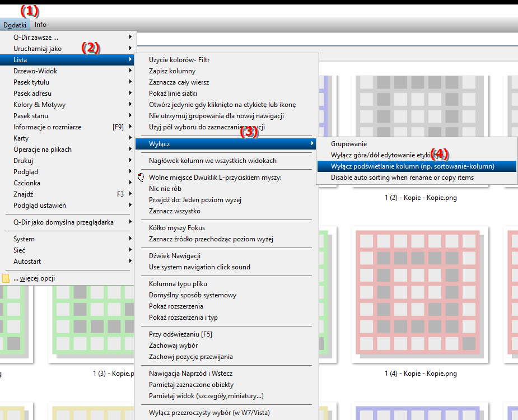Open the Karty submenu

[x=67, y=138]
